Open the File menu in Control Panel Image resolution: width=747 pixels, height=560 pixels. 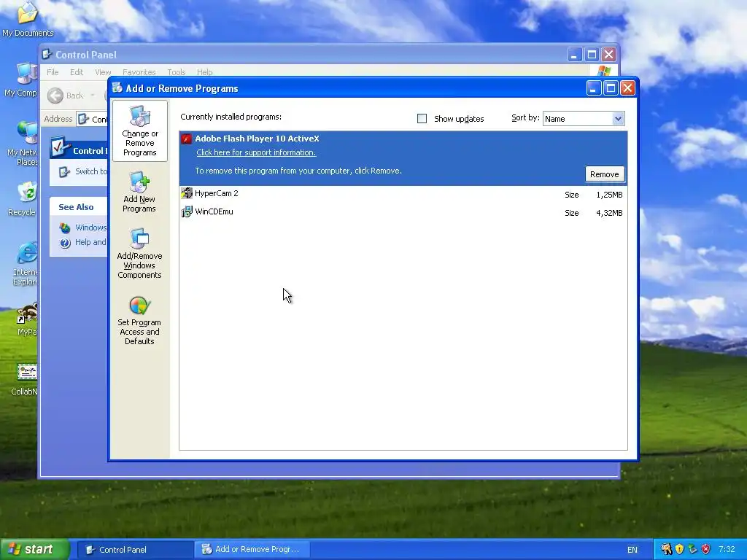pyautogui.click(x=53, y=72)
